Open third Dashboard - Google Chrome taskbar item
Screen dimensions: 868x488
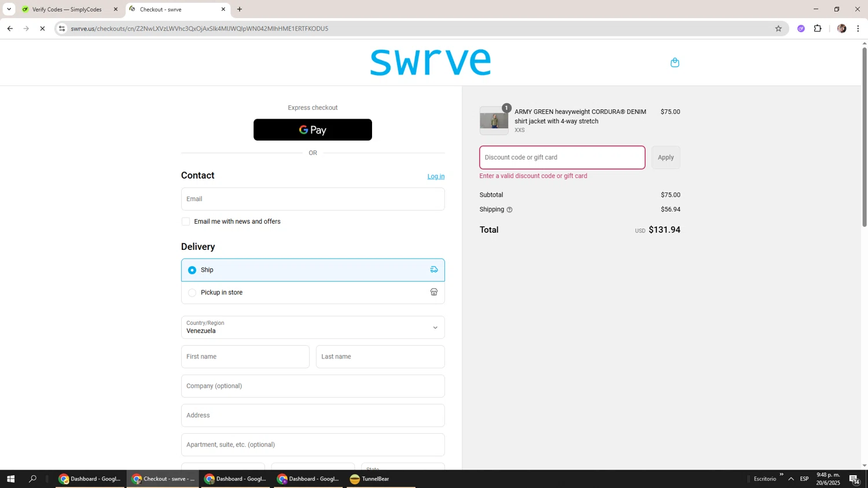click(308, 479)
